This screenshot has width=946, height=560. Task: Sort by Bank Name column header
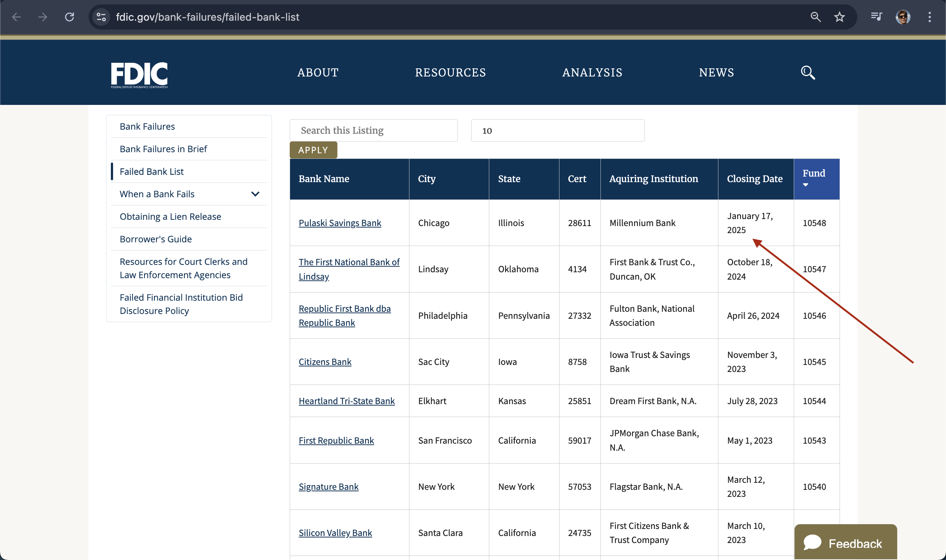pos(324,179)
